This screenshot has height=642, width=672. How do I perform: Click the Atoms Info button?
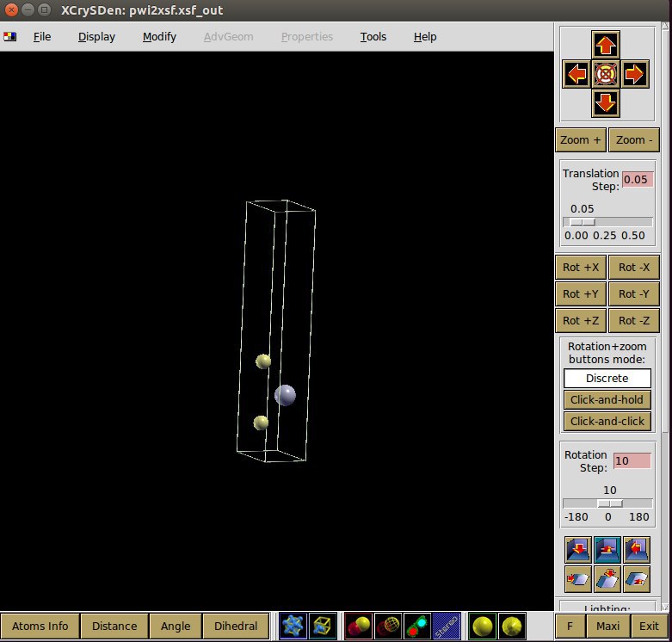40,627
